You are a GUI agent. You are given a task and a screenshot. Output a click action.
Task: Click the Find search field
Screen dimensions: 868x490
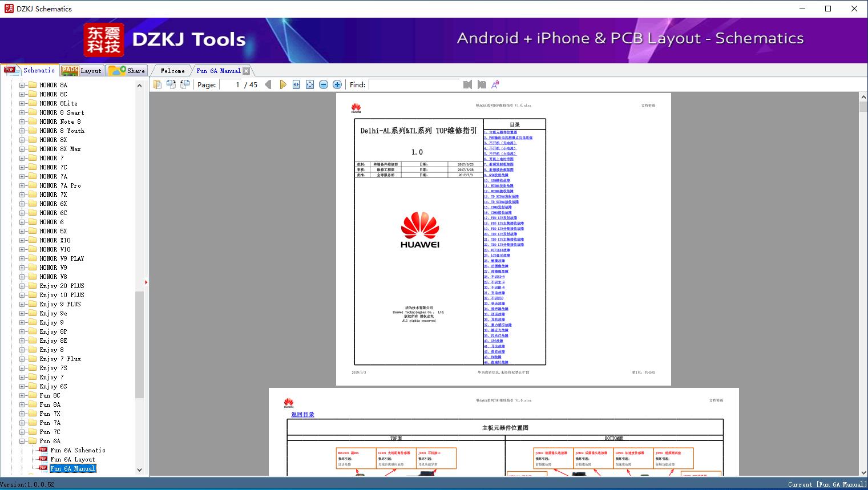click(x=414, y=84)
